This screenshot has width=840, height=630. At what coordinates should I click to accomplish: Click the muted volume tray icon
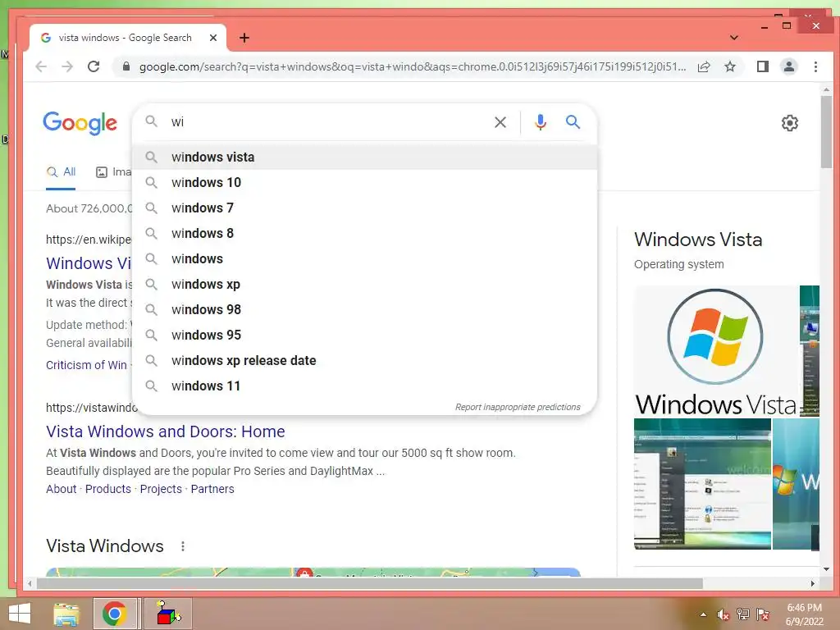724,615
